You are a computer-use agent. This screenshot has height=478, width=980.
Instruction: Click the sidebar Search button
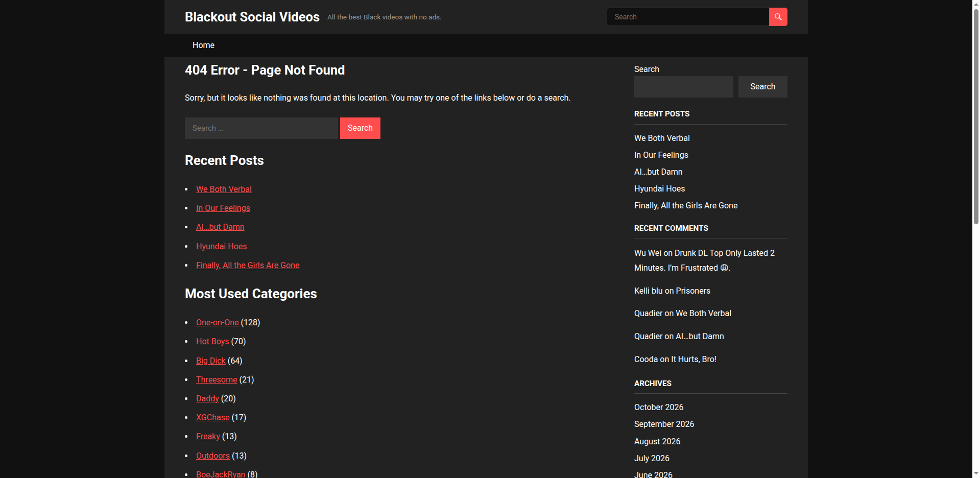pos(762,87)
